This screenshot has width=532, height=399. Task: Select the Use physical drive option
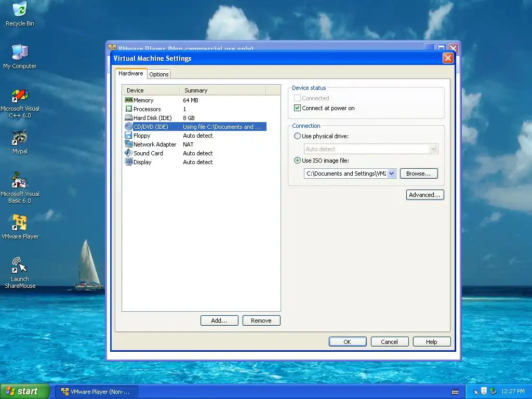(297, 136)
